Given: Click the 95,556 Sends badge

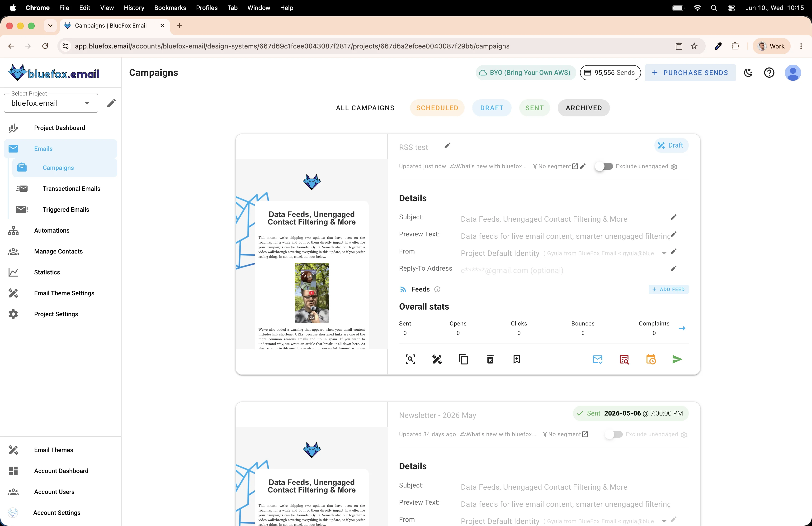Looking at the screenshot, I should [x=610, y=73].
